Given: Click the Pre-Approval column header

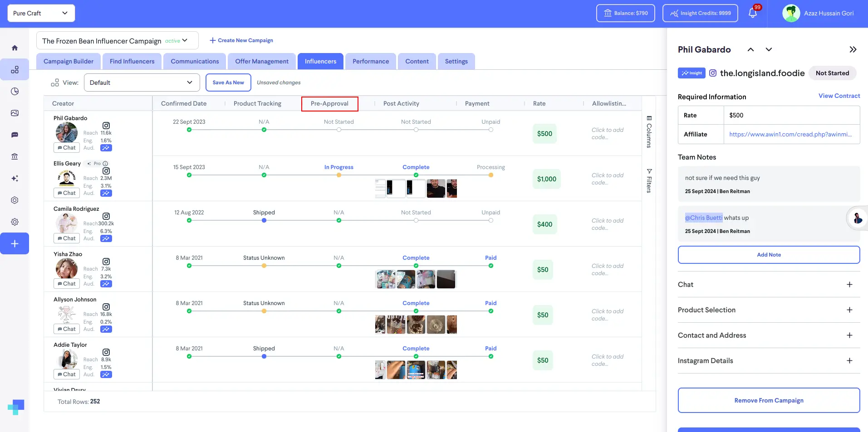Looking at the screenshot, I should [x=329, y=104].
